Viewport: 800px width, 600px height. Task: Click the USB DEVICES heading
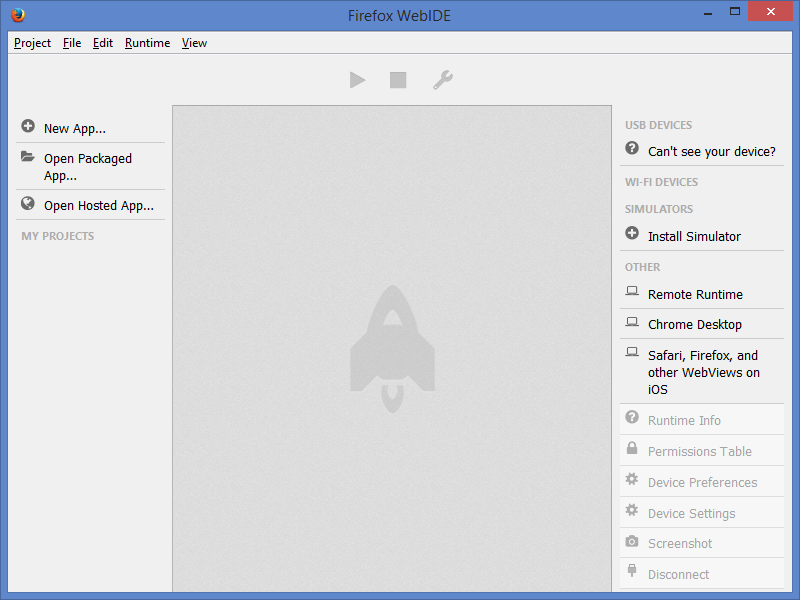[x=658, y=125]
